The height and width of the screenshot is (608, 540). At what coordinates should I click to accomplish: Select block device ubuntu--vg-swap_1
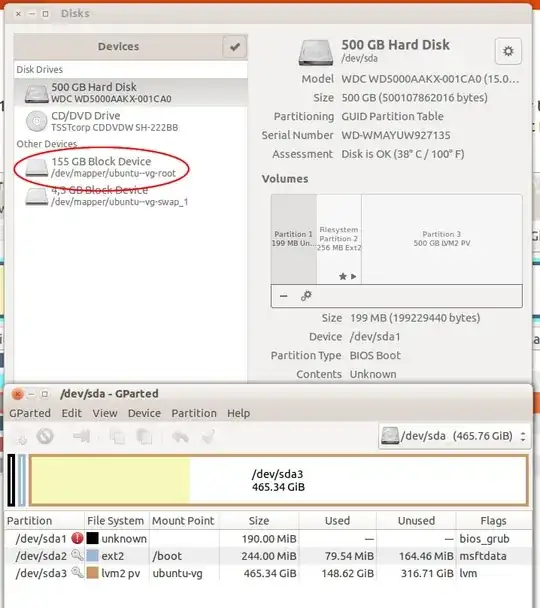pos(131,196)
